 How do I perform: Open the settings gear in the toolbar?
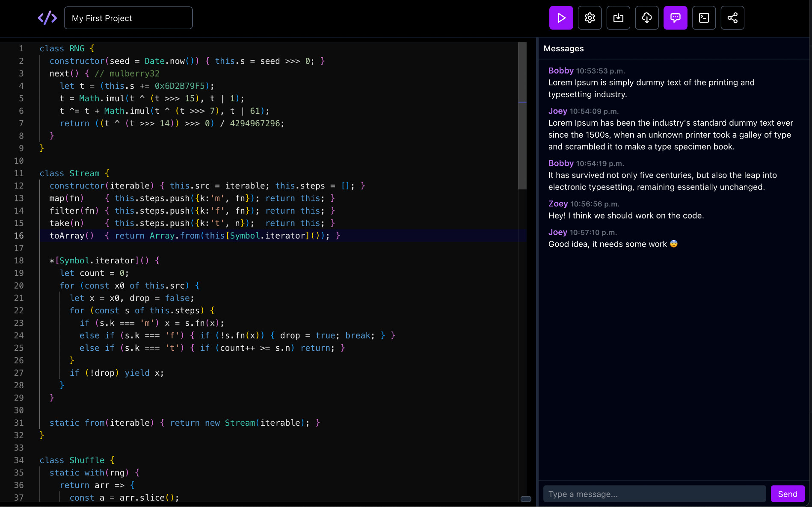coord(590,18)
